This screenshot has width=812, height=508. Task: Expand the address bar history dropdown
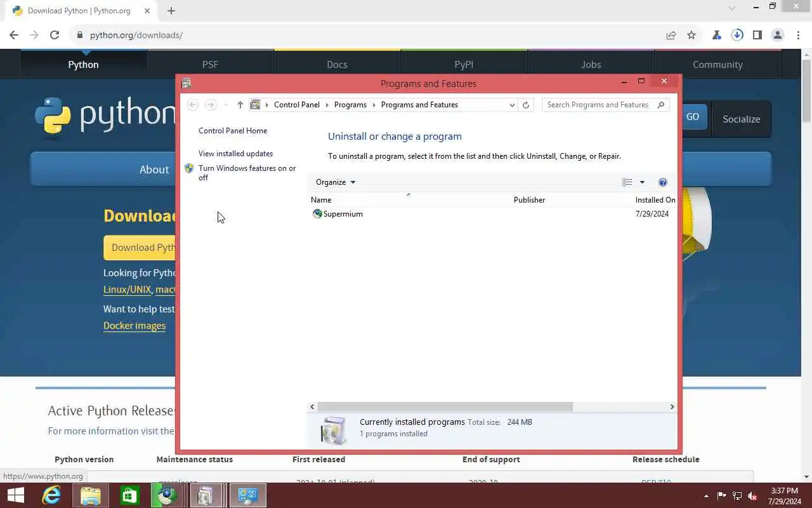click(x=512, y=105)
